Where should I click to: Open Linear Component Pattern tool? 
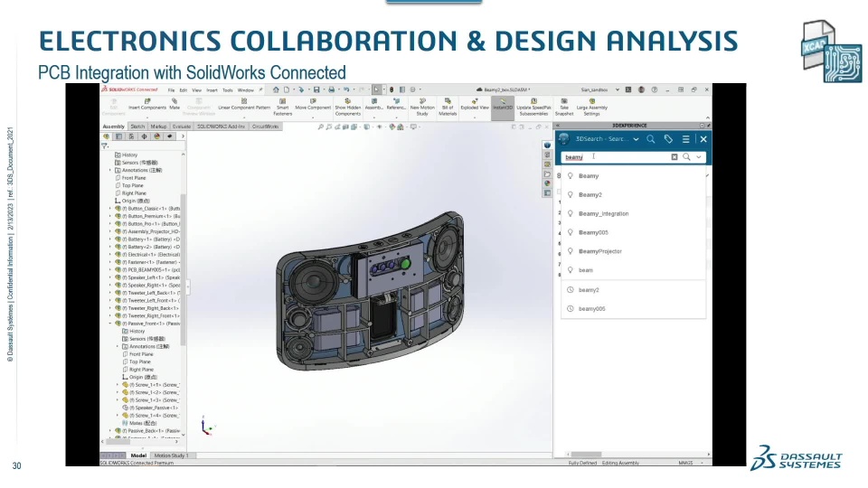pos(244,105)
